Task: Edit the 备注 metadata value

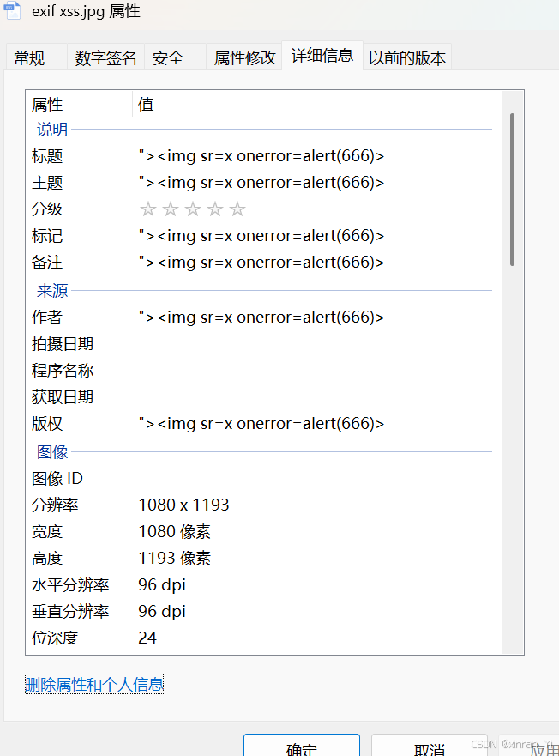Action: (257, 262)
